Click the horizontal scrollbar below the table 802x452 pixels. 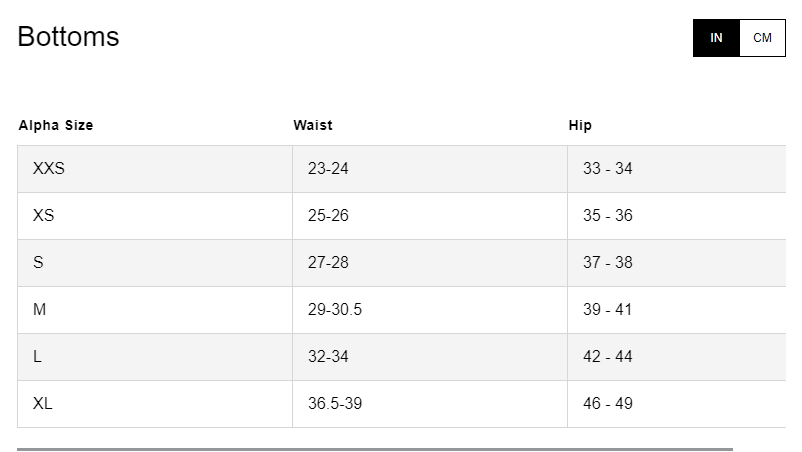coord(375,449)
